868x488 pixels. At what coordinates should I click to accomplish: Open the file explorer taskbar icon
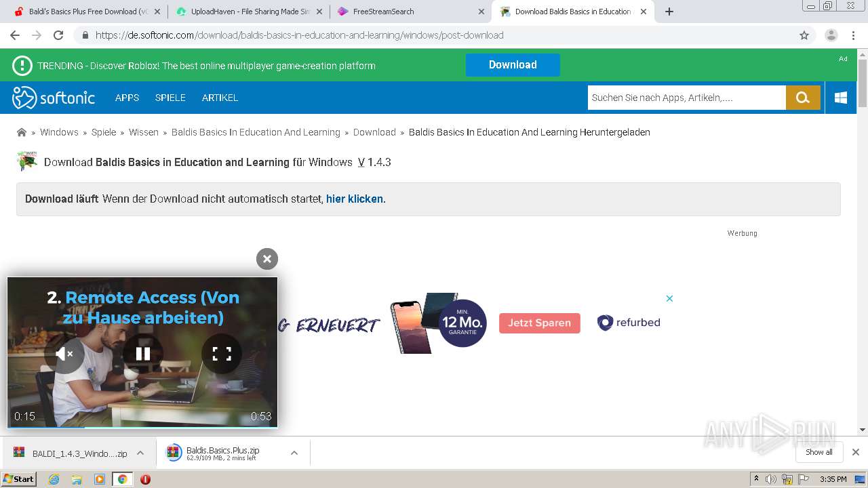coord(77,479)
